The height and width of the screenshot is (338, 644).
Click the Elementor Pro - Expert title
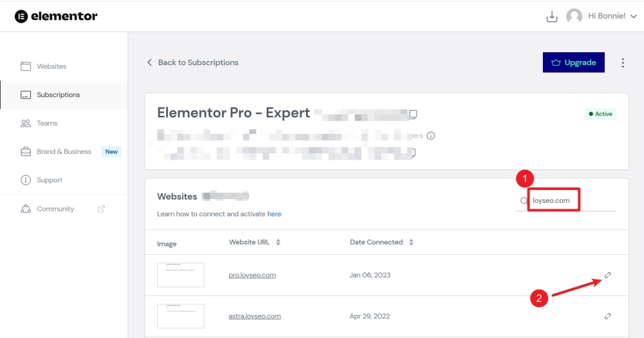(233, 113)
